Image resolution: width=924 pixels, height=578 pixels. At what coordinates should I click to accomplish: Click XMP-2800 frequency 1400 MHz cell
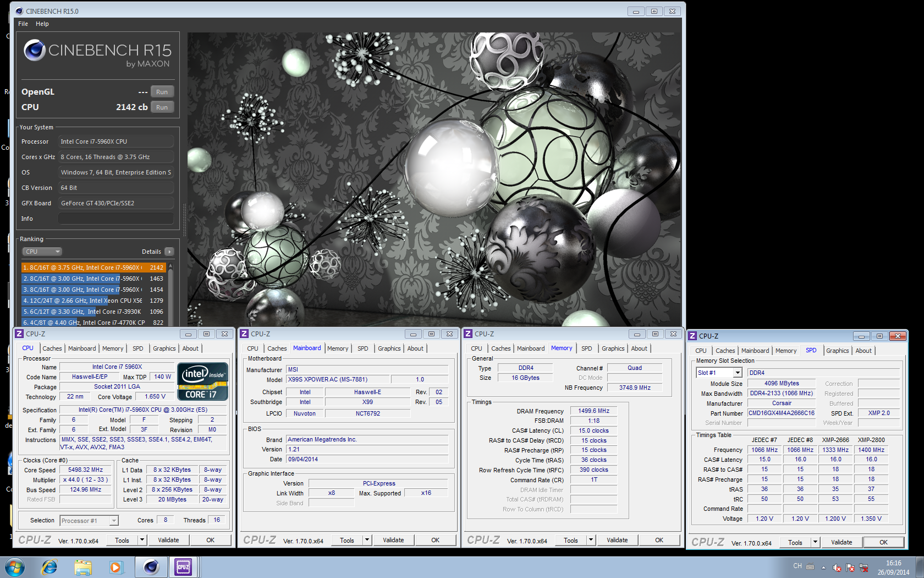point(871,450)
